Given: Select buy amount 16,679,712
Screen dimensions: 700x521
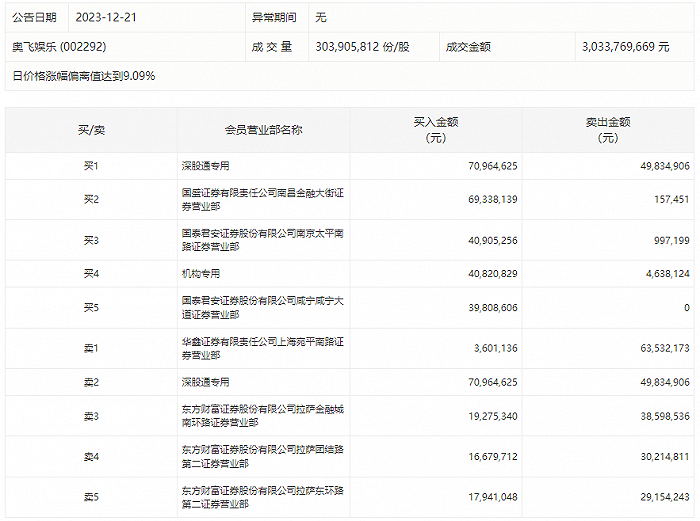Looking at the screenshot, I should tap(493, 457).
